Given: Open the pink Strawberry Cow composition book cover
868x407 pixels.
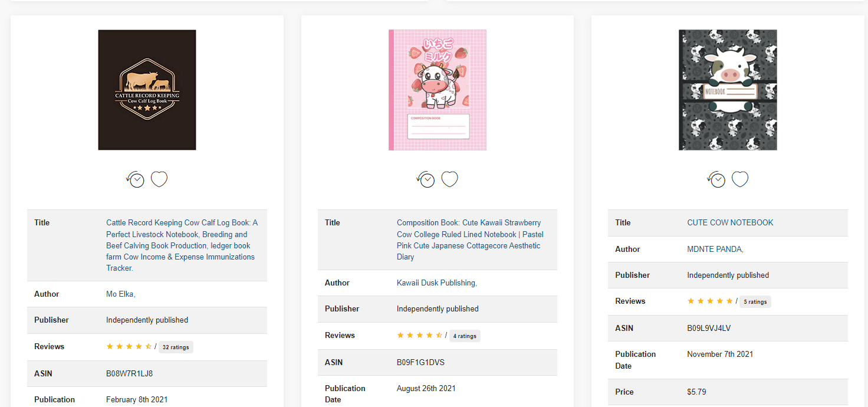Looking at the screenshot, I should (x=438, y=90).
